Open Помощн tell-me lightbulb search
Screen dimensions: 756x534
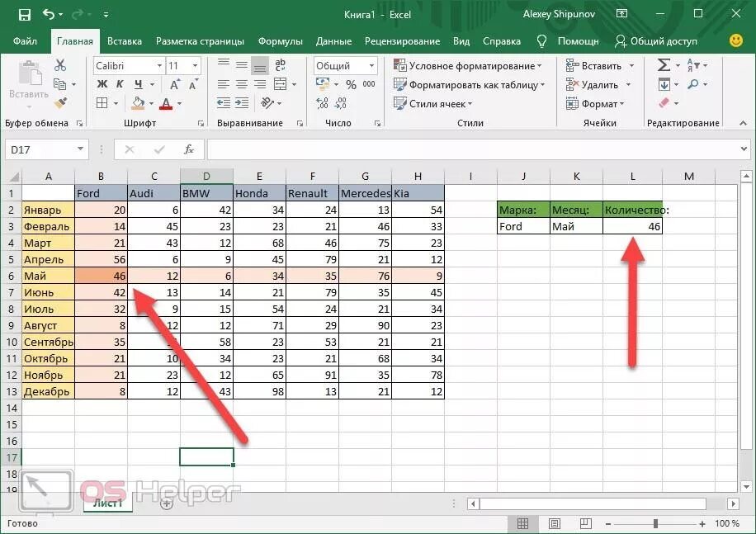(569, 41)
